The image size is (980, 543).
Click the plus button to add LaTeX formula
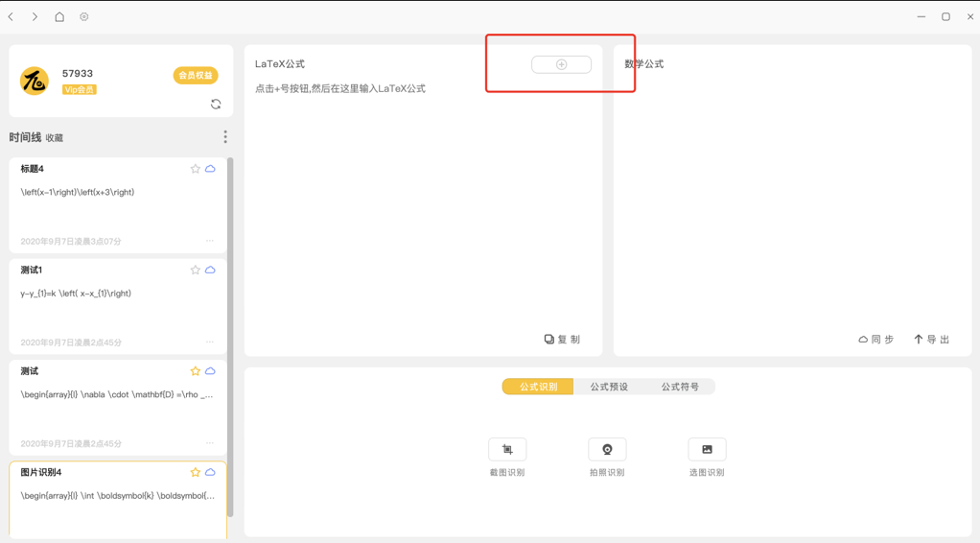pos(561,64)
